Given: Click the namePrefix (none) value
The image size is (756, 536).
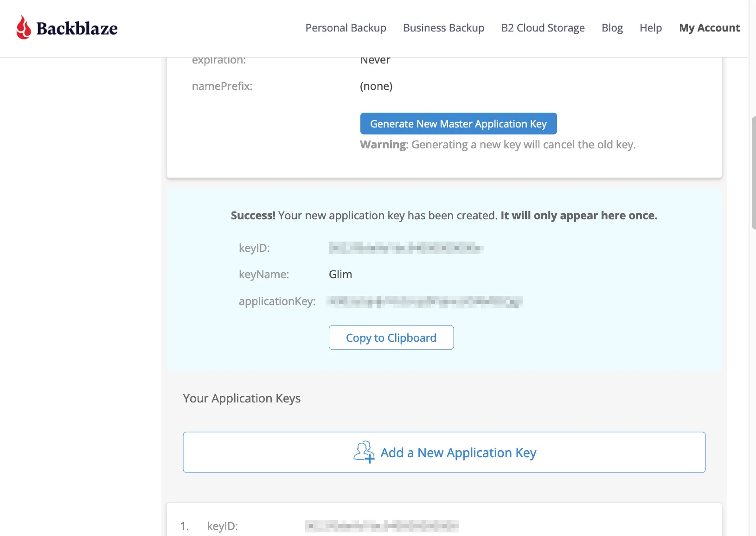Looking at the screenshot, I should (376, 86).
